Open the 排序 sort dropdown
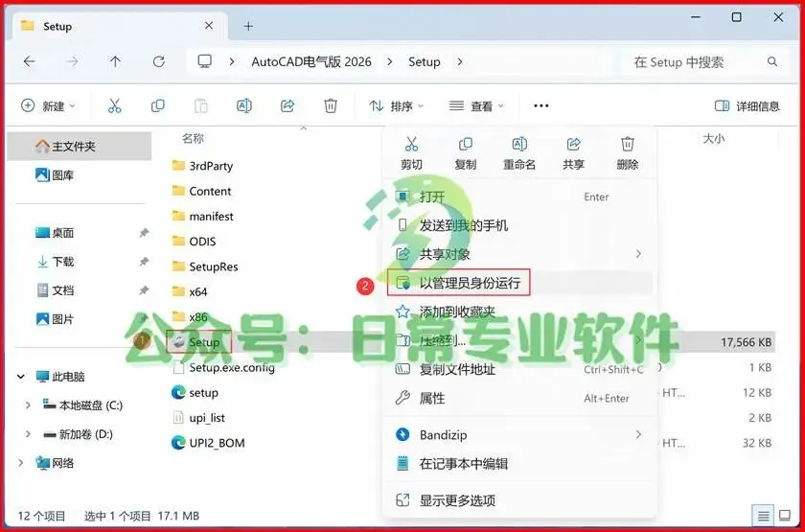This screenshot has width=805, height=532. click(x=397, y=105)
